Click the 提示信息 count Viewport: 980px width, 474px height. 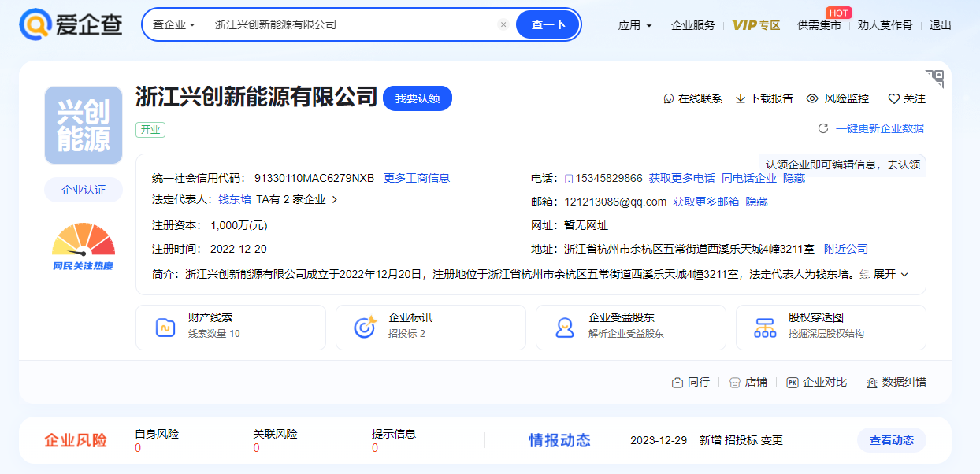coord(375,448)
